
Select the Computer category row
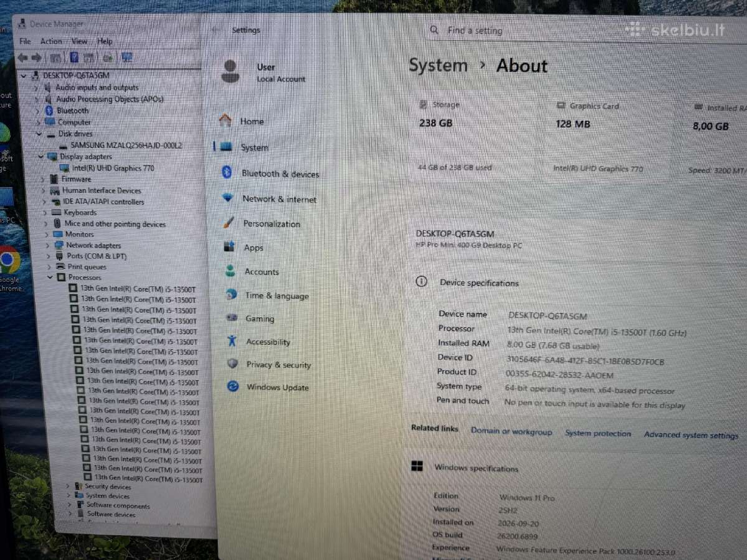pos(74,123)
